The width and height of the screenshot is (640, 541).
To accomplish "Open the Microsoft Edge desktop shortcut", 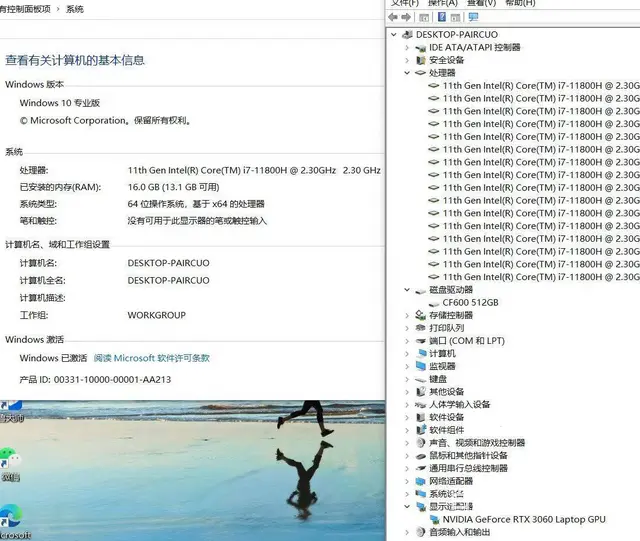I will click(11, 521).
